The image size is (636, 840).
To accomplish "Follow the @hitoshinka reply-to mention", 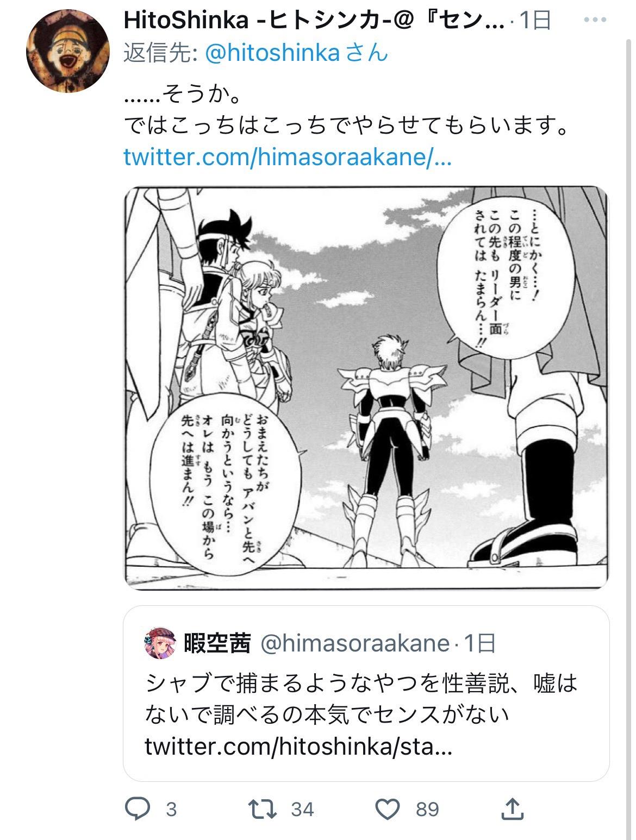I will 273,53.
